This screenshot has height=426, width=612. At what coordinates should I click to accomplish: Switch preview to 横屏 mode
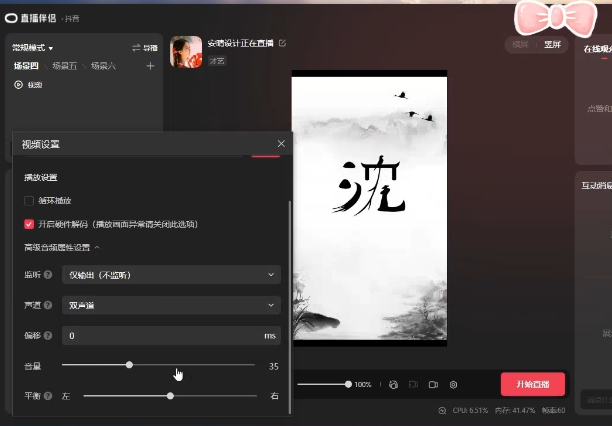(520, 45)
